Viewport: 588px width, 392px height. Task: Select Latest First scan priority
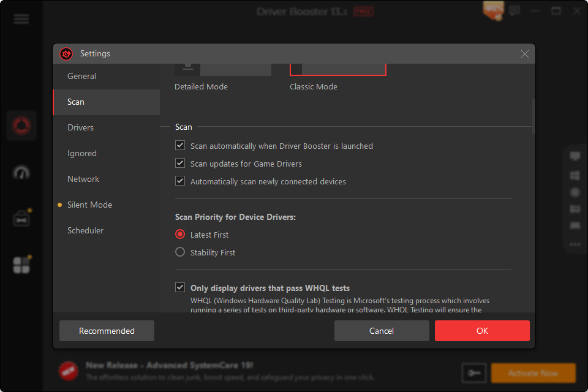tap(180, 235)
